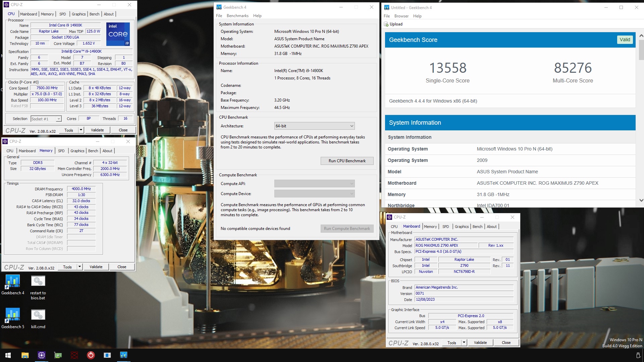The height and width of the screenshot is (362, 644).
Task: Click the Multi-Core Score 85276
Action: tap(573, 68)
